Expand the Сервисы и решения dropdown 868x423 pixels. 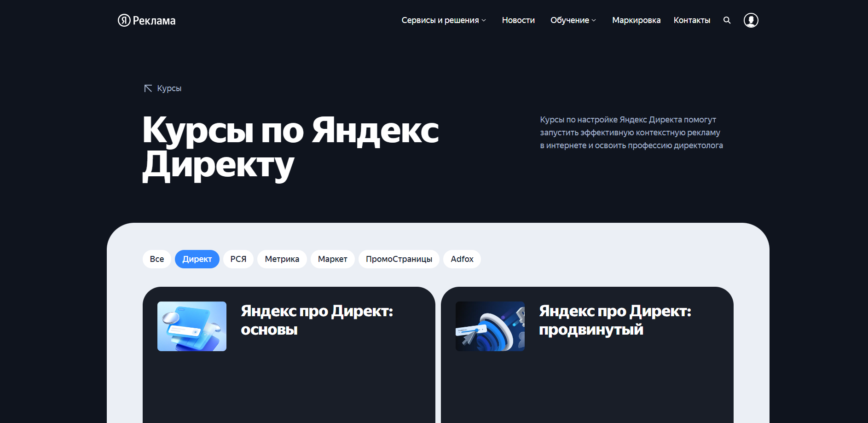pyautogui.click(x=444, y=20)
